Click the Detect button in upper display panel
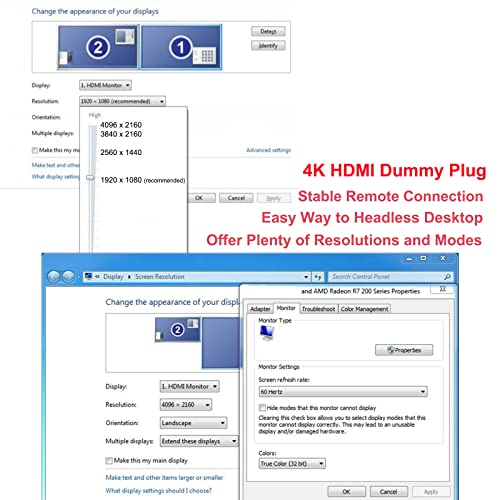 click(x=268, y=31)
